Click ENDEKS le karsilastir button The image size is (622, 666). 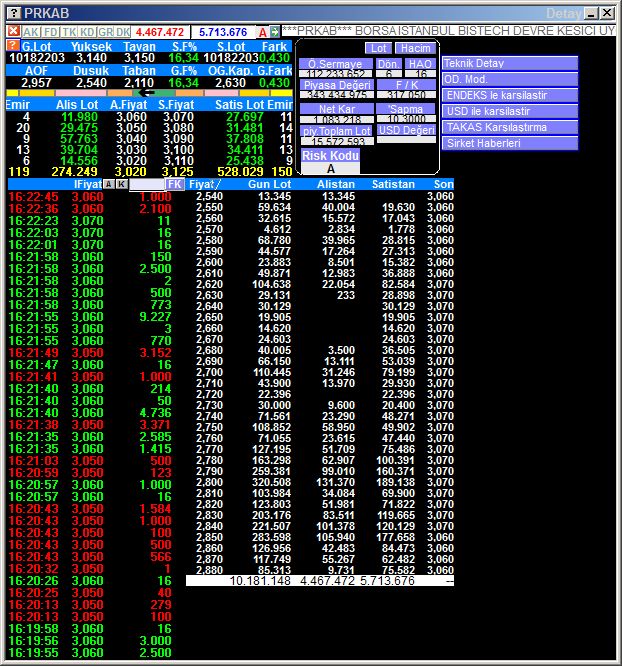(x=510, y=95)
